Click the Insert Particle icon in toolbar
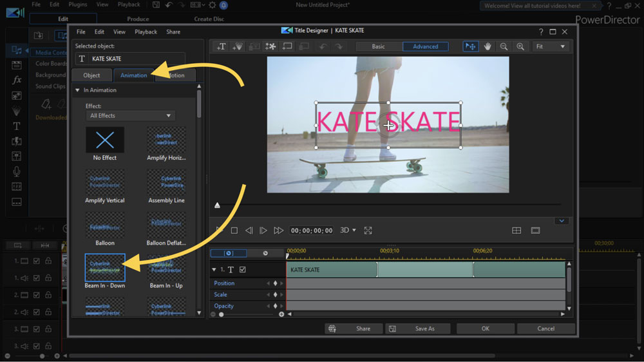The width and height of the screenshot is (644, 362). click(x=238, y=46)
